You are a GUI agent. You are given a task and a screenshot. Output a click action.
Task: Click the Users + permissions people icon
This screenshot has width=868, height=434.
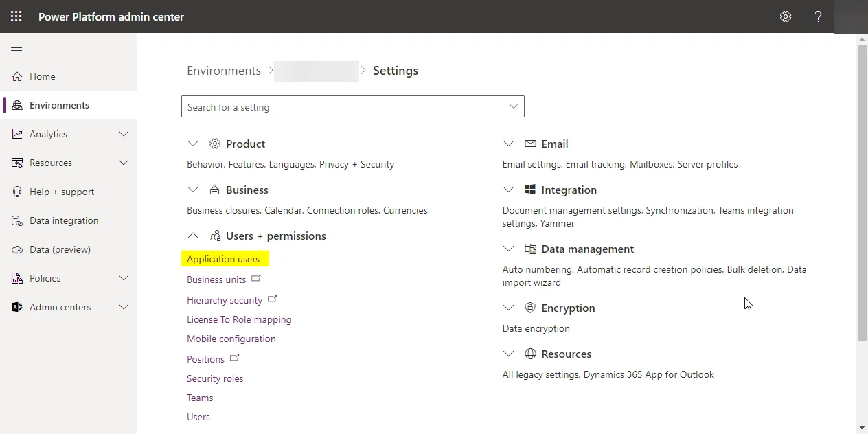pyautogui.click(x=215, y=236)
